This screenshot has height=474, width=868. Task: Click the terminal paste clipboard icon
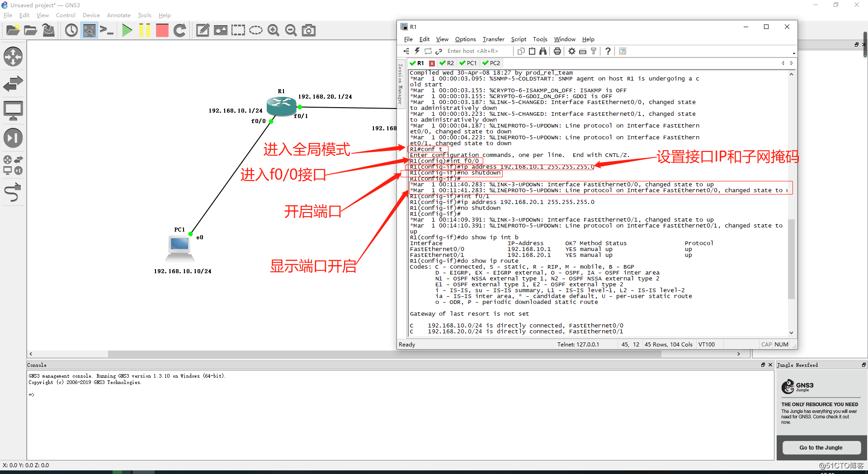coord(532,51)
